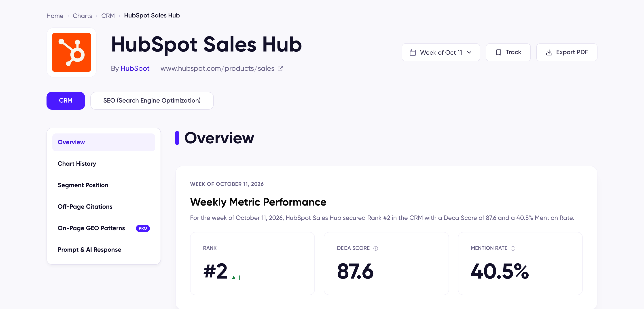Screen dimensions: 644x309
Task: Click the Export PDF button label
Action: pos(572,52)
